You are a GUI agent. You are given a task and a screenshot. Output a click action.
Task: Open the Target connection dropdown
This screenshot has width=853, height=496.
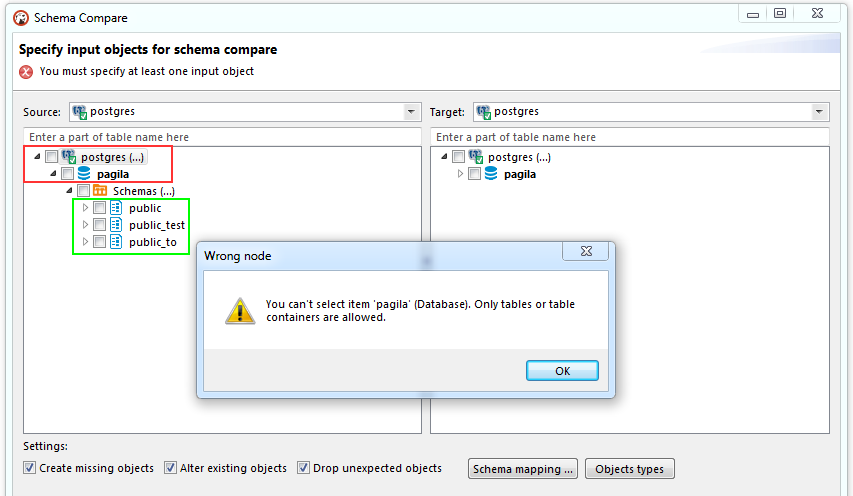(819, 112)
